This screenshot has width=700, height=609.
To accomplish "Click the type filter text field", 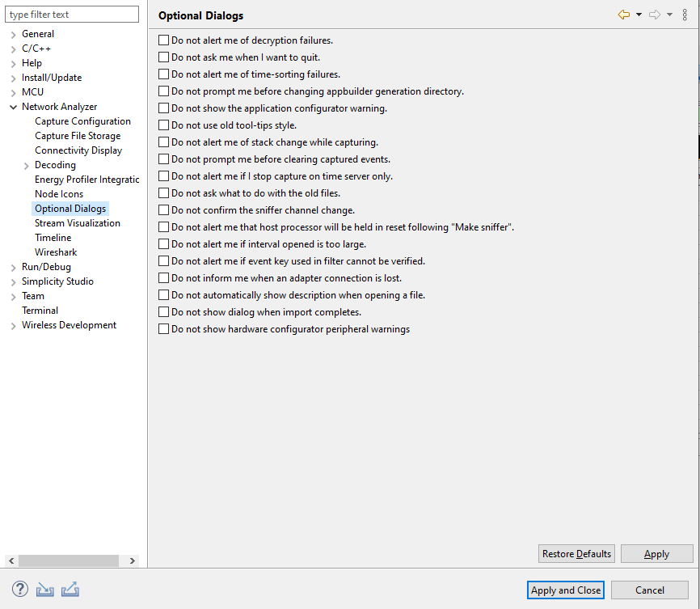I will click(72, 14).
